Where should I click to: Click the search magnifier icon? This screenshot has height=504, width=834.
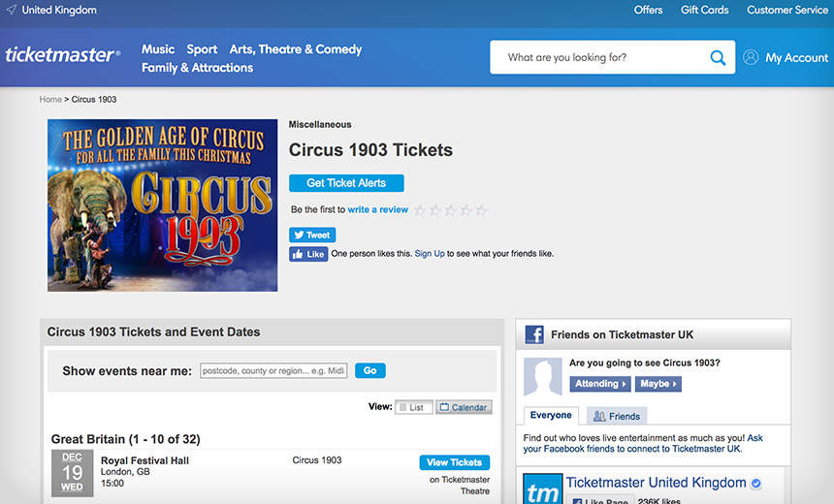[718, 58]
